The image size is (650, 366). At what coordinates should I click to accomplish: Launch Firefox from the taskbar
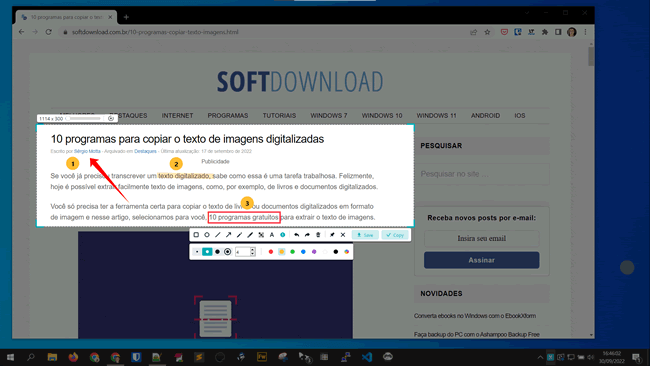(x=73, y=357)
